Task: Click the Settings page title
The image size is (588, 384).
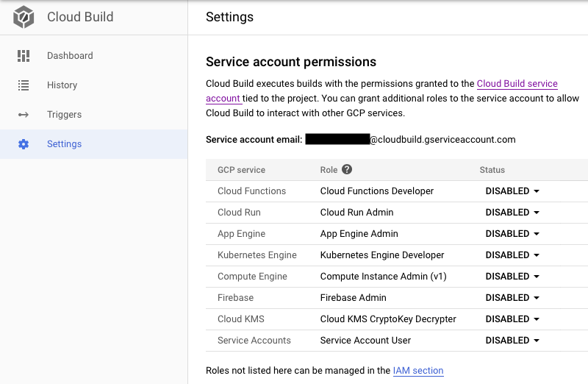Action: [x=229, y=17]
